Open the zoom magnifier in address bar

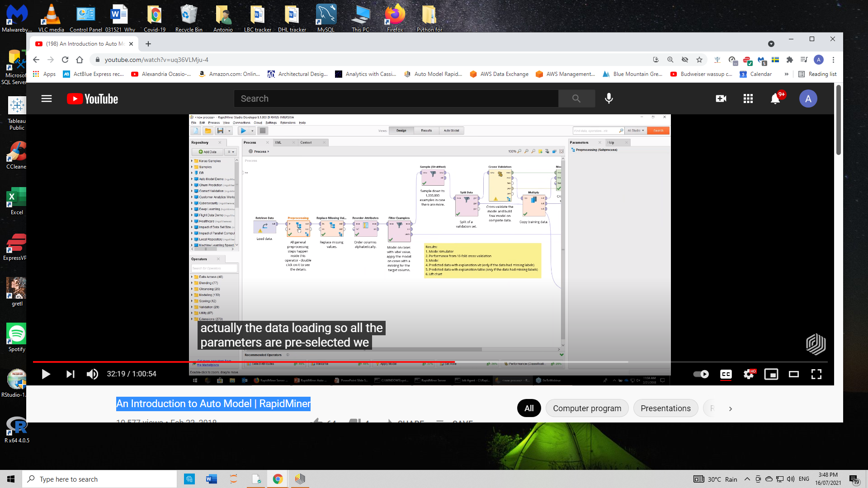[x=670, y=60]
